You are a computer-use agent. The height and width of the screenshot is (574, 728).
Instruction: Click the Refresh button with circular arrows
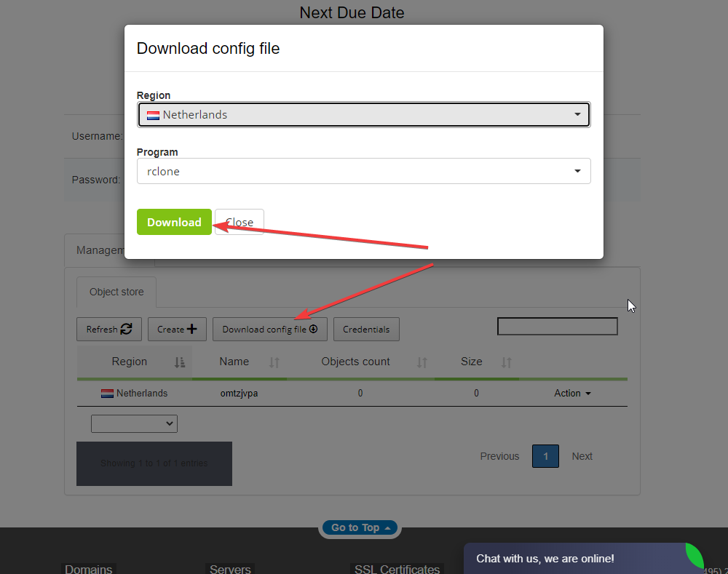point(108,330)
